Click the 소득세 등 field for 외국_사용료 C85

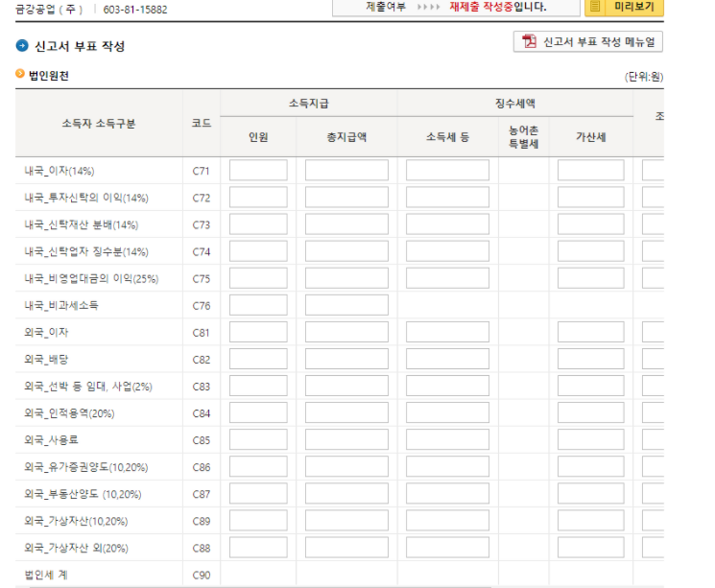point(447,440)
